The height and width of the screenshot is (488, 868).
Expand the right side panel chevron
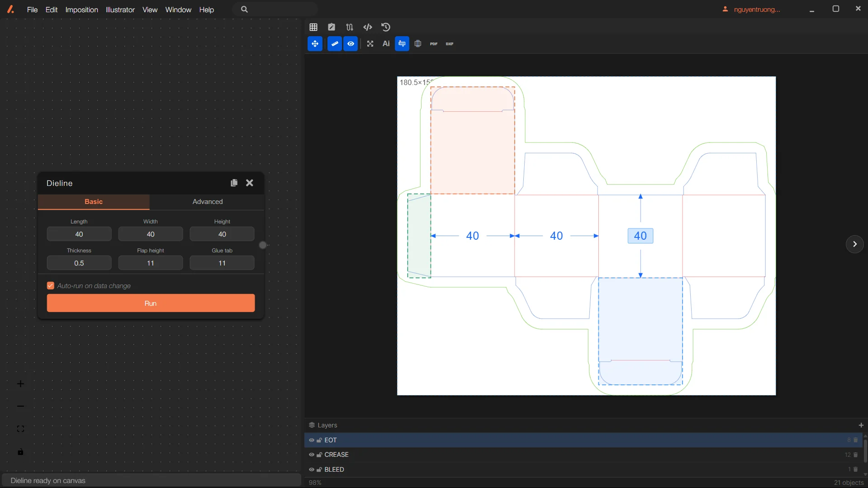click(x=854, y=244)
